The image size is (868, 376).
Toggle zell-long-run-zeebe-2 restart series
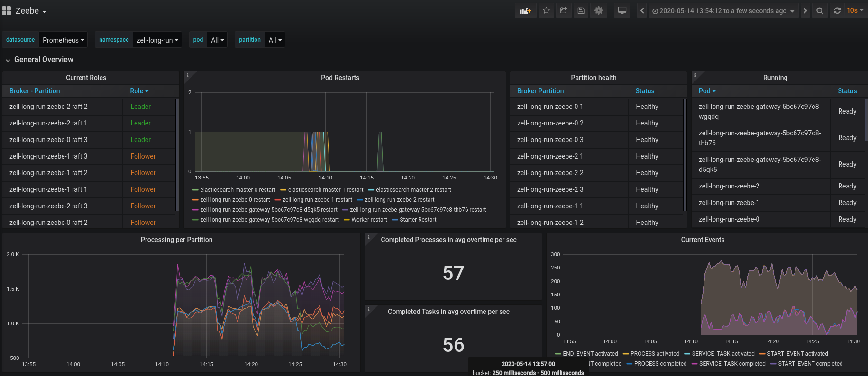tap(400, 200)
